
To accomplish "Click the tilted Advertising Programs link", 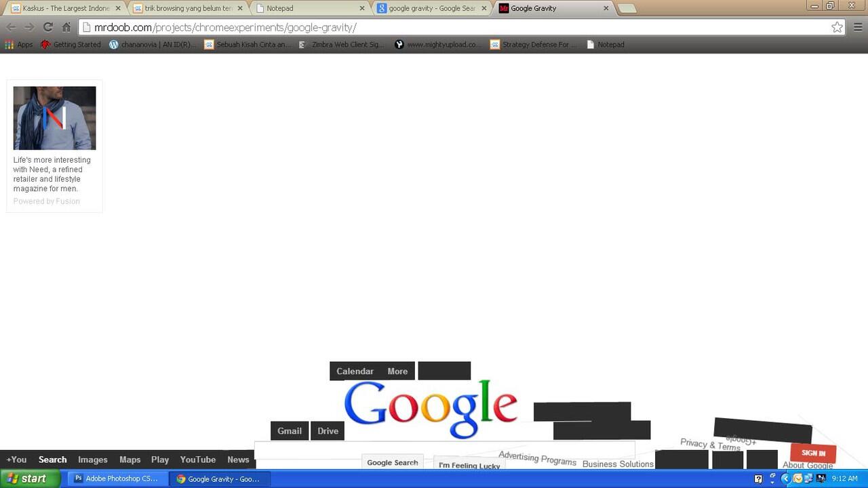I will [x=537, y=459].
